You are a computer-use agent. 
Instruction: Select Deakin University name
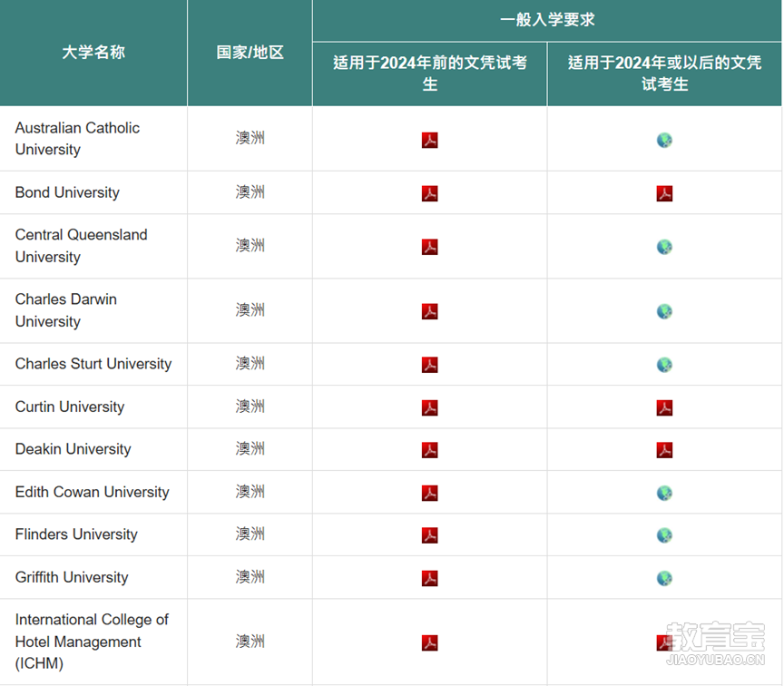coord(73,449)
